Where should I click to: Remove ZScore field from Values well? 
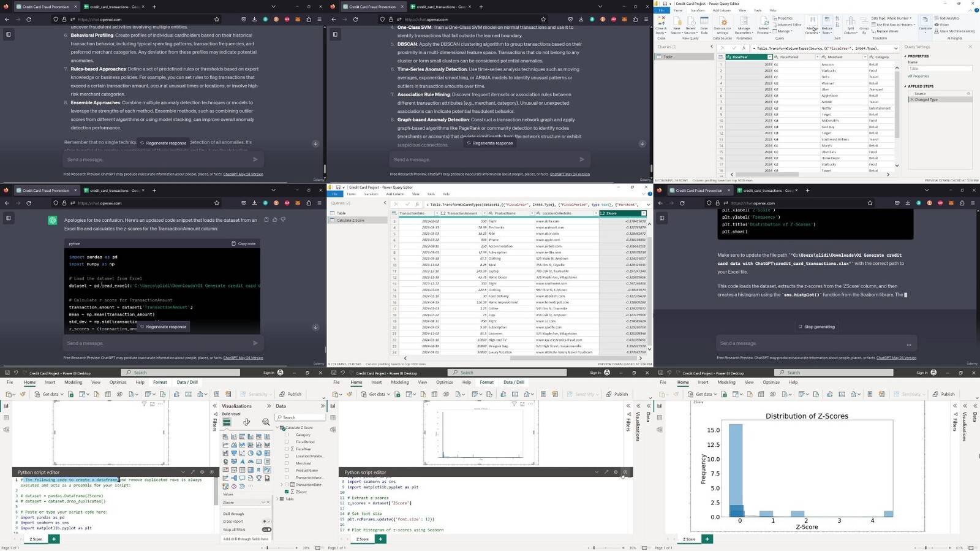(x=268, y=503)
